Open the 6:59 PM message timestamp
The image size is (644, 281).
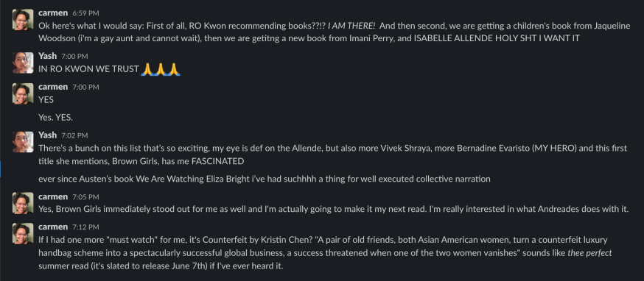pyautogui.click(x=85, y=13)
